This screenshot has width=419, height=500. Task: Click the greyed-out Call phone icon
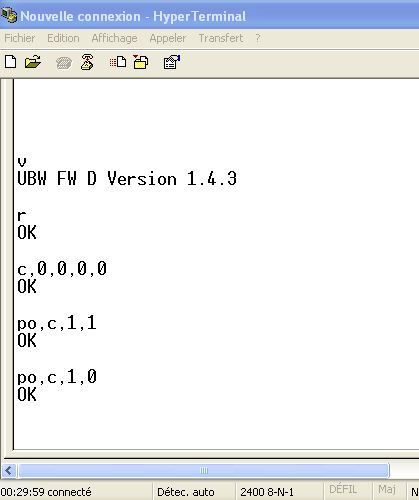pos(64,63)
